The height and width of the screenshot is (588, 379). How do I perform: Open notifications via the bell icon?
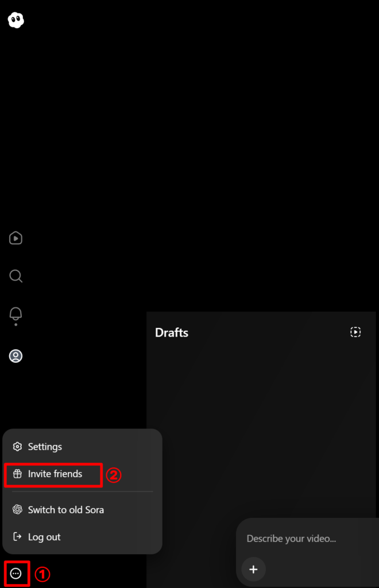[x=16, y=314]
